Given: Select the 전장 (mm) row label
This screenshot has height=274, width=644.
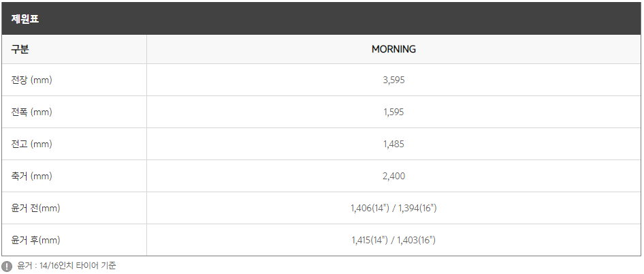Looking at the screenshot, I should pos(31,80).
